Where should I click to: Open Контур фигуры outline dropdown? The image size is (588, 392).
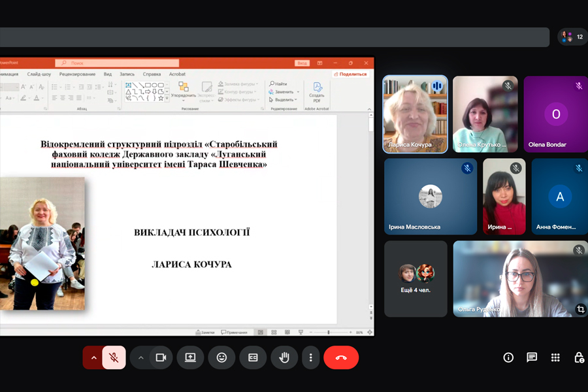237,92
